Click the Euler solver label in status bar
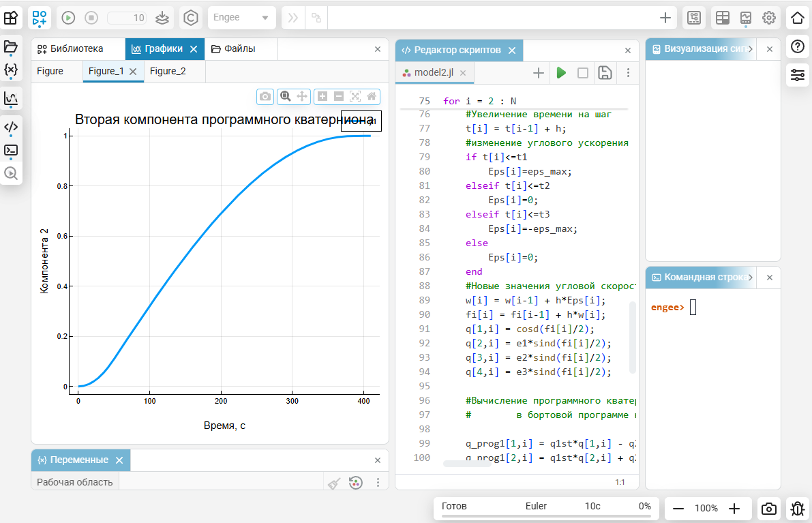 [536, 506]
